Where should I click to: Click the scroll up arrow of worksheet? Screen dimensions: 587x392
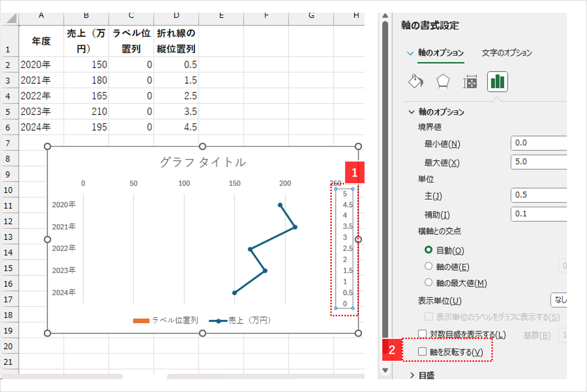pyautogui.click(x=385, y=16)
